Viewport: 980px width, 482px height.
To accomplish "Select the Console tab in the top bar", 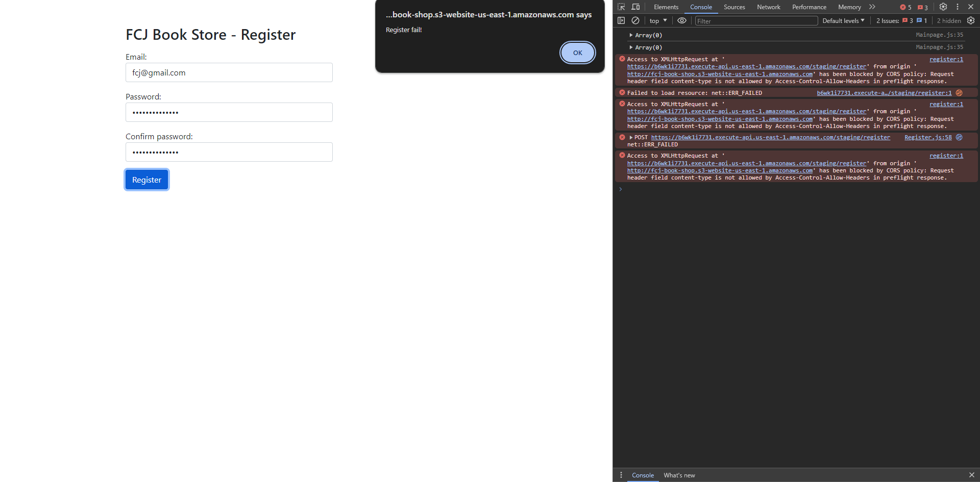I will (701, 7).
